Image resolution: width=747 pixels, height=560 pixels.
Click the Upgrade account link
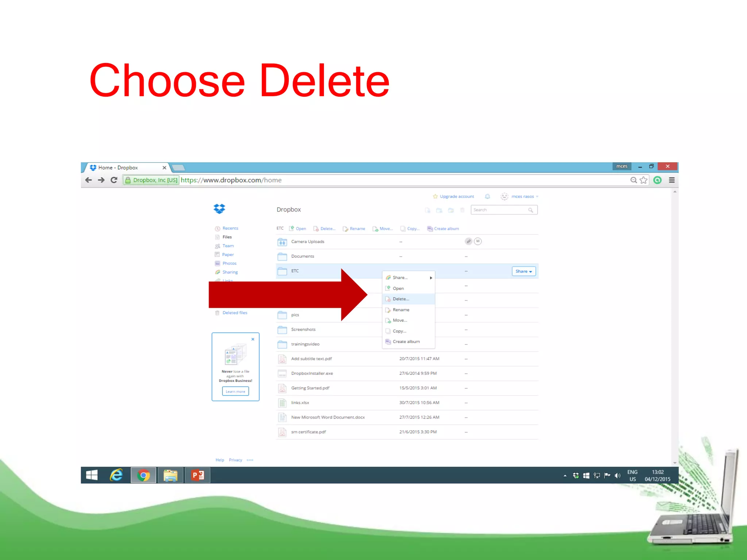[x=453, y=197]
